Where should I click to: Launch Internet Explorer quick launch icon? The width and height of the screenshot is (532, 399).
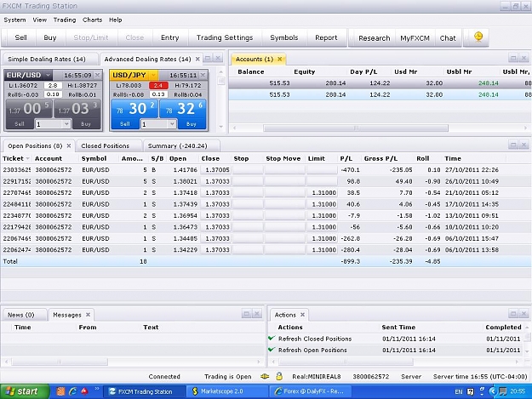point(72,391)
